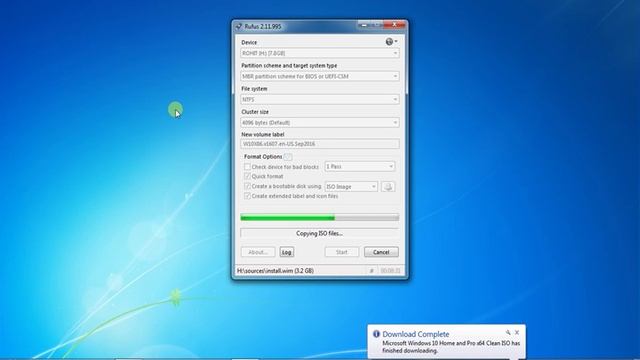640x360 pixels.
Task: Open the Log window
Action: [287, 252]
